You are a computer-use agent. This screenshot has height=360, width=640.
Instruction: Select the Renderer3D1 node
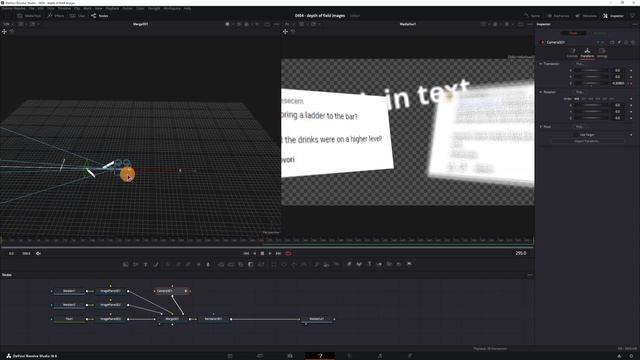click(x=213, y=319)
